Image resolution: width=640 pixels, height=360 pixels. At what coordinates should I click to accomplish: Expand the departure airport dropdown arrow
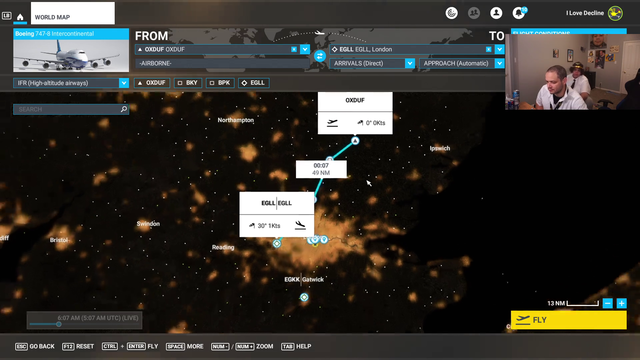(305, 49)
